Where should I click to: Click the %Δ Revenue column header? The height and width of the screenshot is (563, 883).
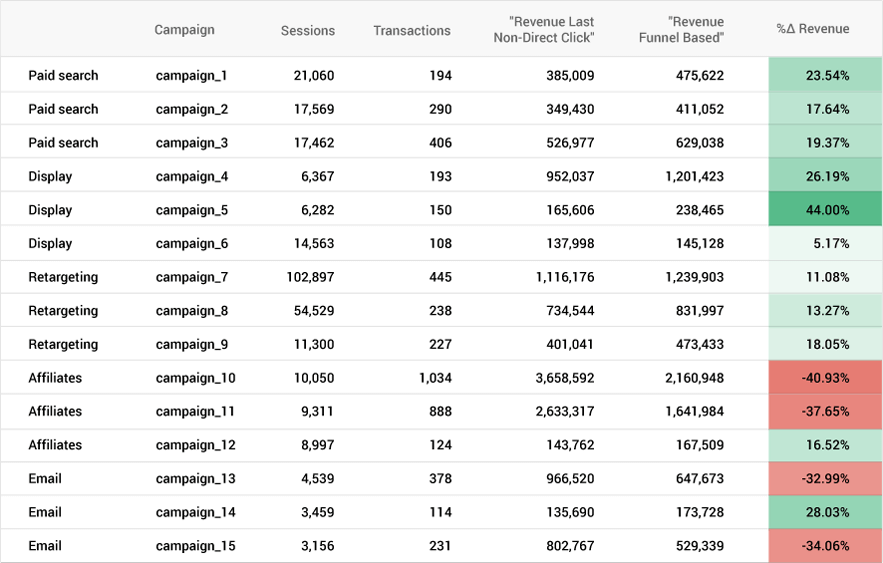pyautogui.click(x=813, y=29)
